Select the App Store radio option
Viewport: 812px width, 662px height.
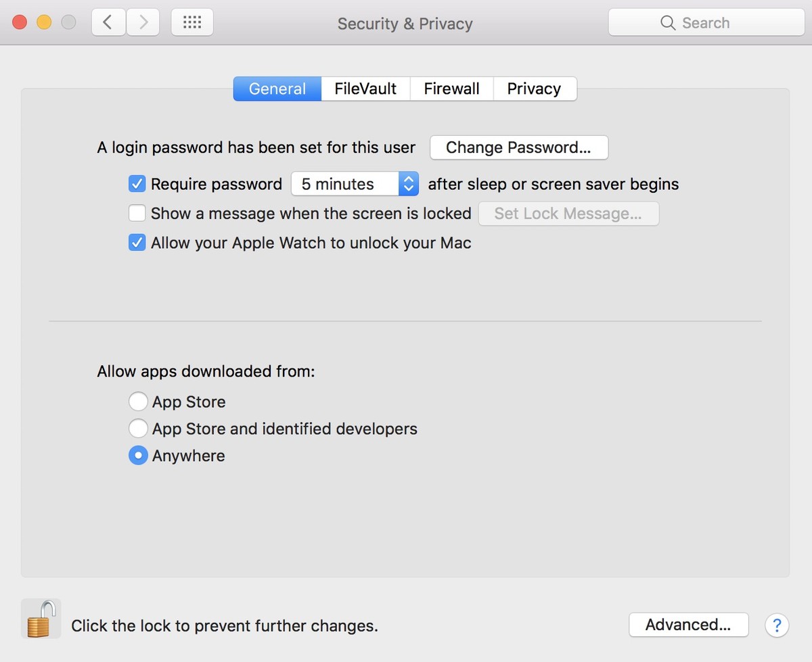pos(138,402)
